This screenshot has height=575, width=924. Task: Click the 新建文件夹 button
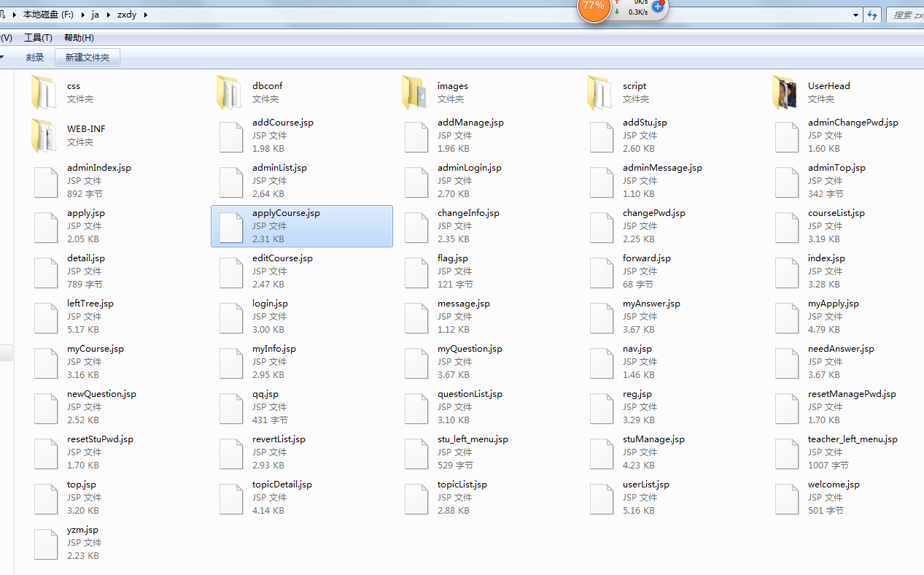pyautogui.click(x=88, y=58)
